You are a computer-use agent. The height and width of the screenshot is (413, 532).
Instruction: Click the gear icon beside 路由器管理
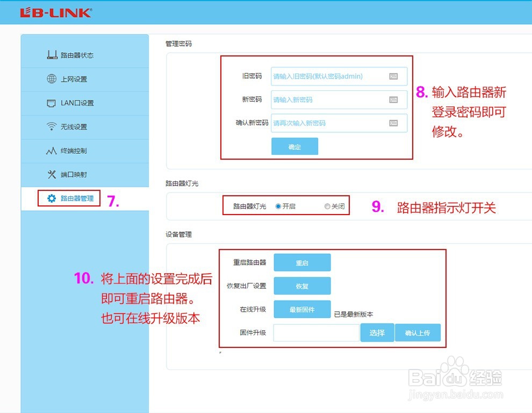click(49, 198)
